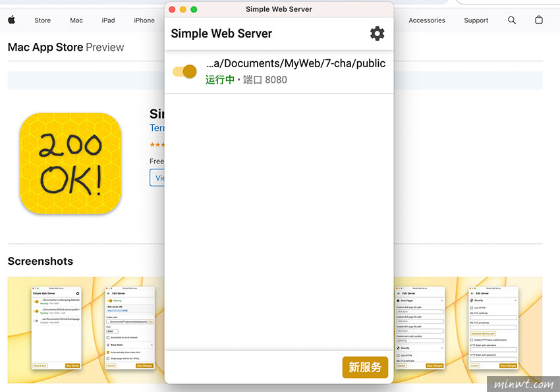Open the Support menu on Apple site
Viewport: 560px width, 392px height.
coord(476,20)
